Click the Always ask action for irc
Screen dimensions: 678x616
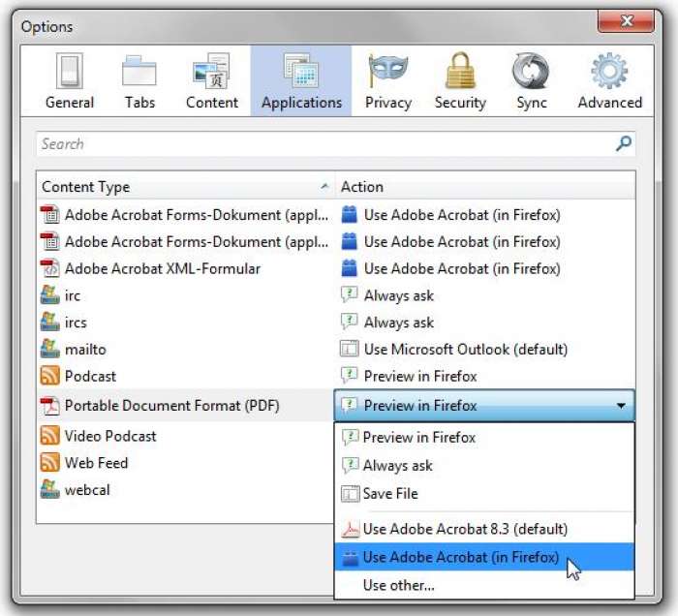tap(399, 295)
